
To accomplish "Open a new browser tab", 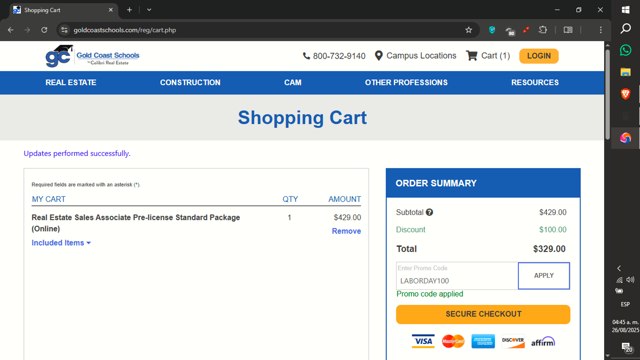I will pos(129,10).
